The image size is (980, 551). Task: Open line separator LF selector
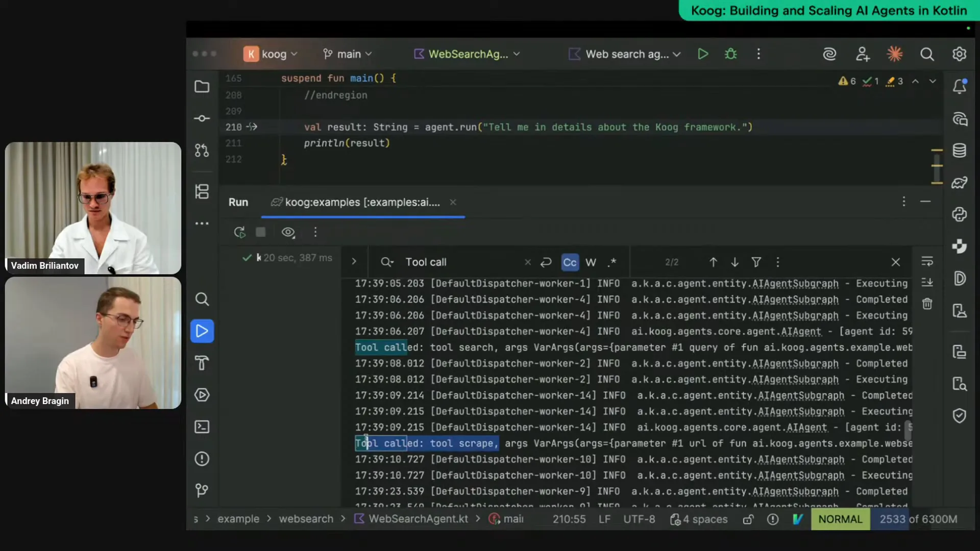[604, 519]
